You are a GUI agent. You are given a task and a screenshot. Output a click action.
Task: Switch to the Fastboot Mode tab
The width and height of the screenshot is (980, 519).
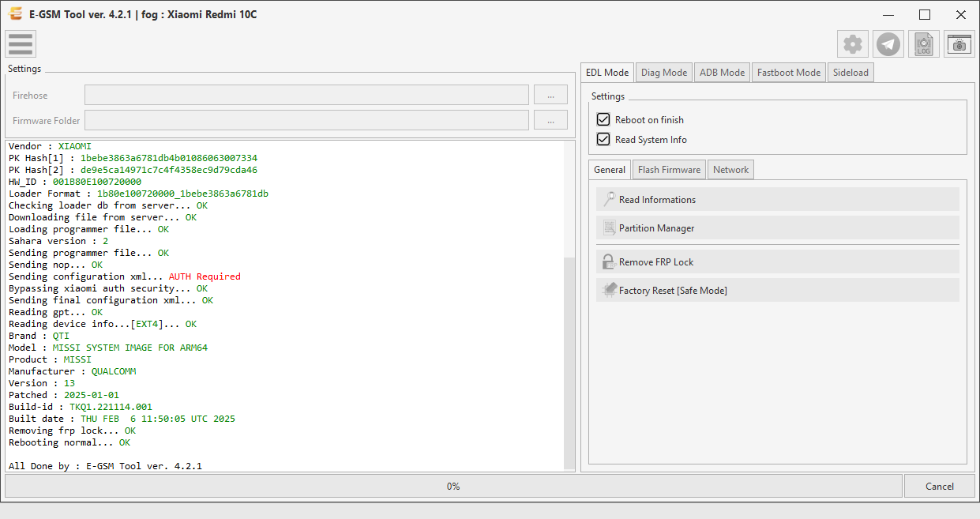click(x=789, y=72)
